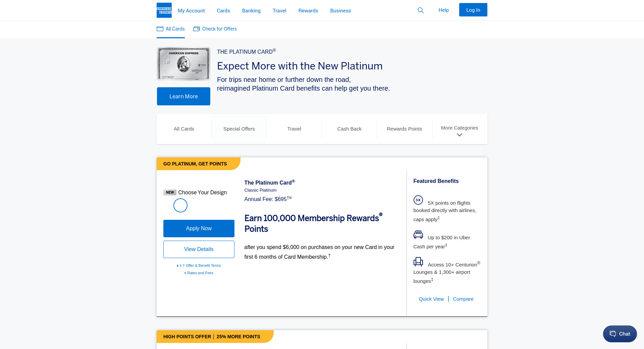Select the Special Offers tab
The width and height of the screenshot is (644, 349).
[239, 129]
